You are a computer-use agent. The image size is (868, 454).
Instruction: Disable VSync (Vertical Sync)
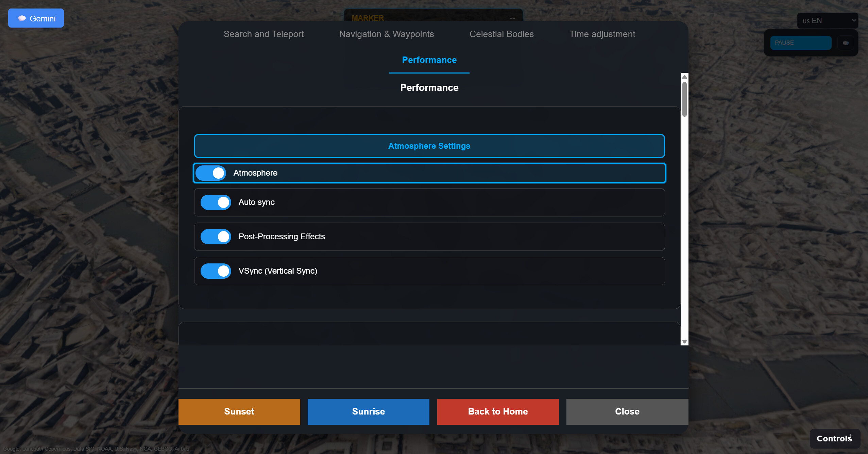point(216,271)
